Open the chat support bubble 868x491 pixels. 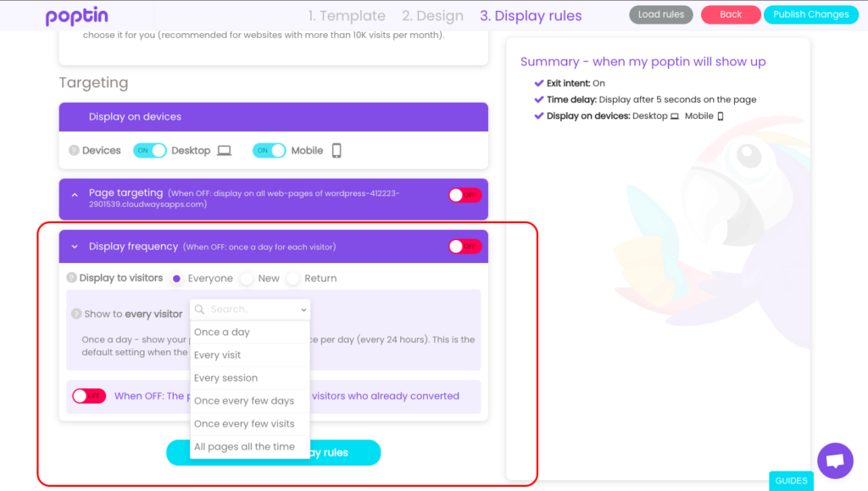tap(834, 460)
